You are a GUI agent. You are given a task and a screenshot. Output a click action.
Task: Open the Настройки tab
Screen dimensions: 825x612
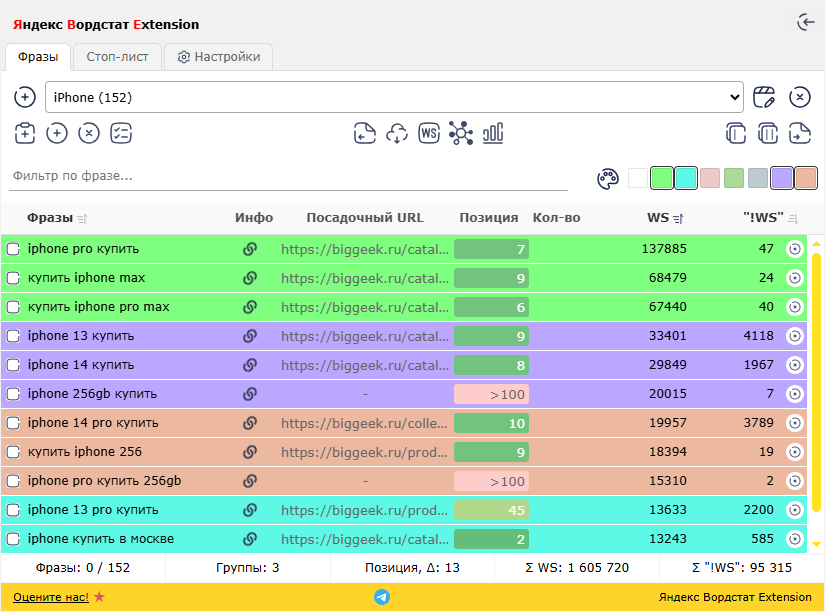coord(218,57)
